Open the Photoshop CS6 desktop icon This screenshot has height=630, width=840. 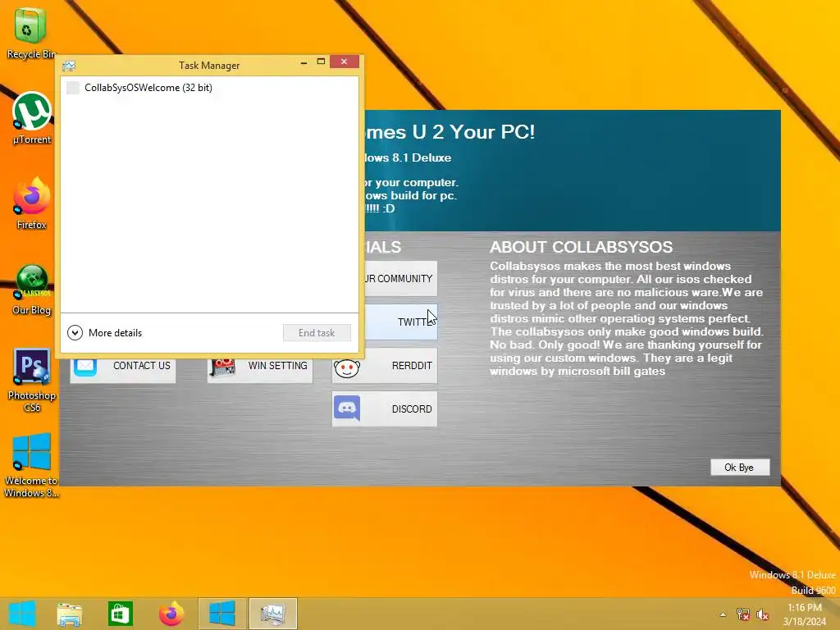[32, 381]
